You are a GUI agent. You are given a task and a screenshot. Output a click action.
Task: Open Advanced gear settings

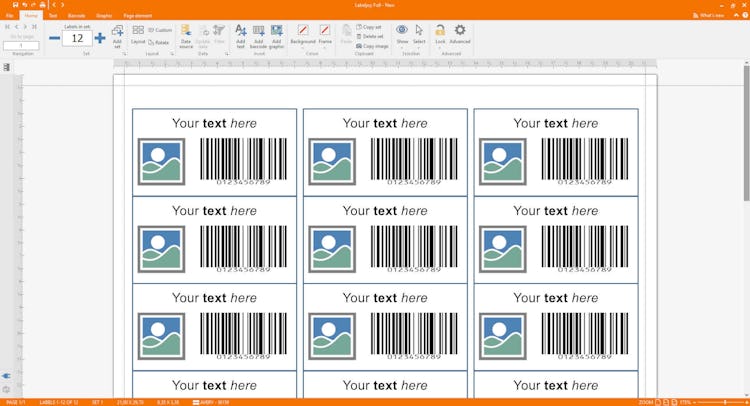pos(460,35)
